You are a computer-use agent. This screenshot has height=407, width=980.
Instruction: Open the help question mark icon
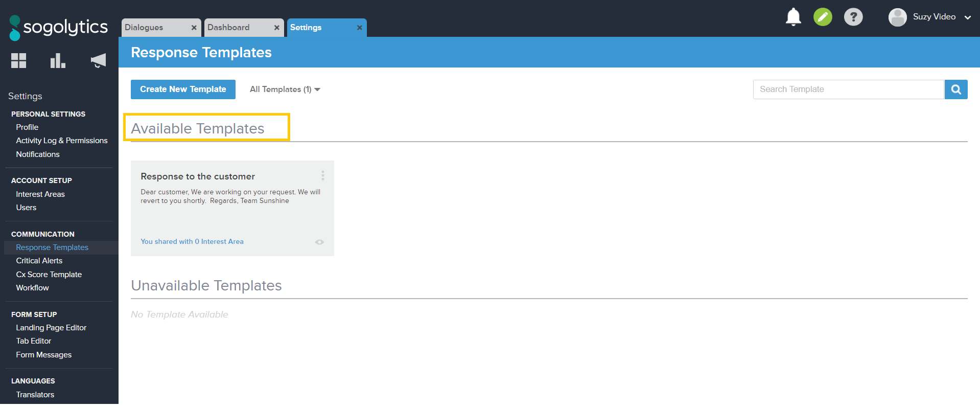click(x=853, y=17)
